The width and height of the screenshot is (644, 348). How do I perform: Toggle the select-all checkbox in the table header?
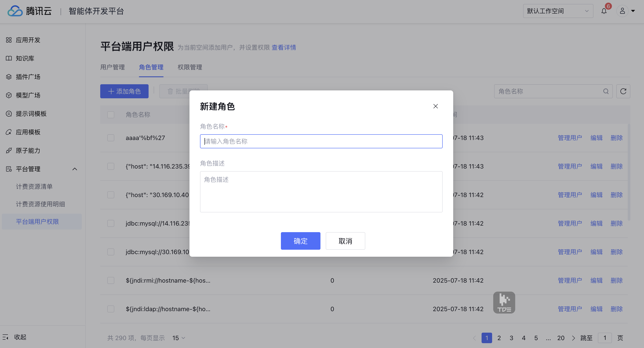tap(111, 115)
